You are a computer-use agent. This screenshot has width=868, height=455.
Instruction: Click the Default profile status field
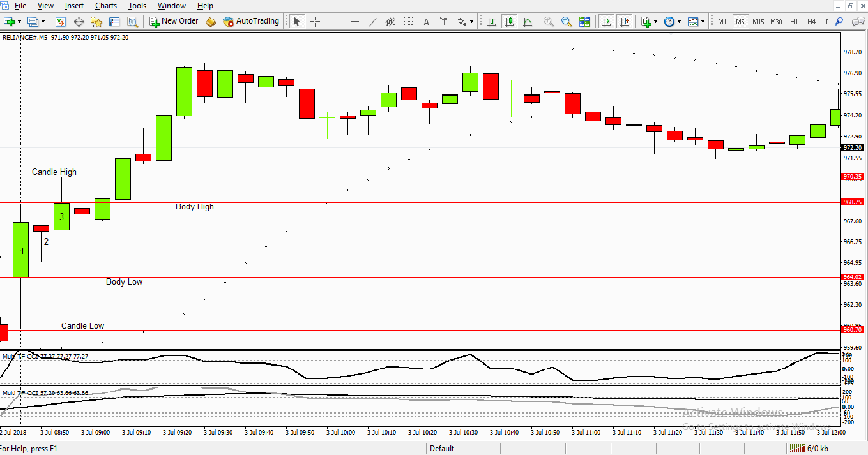tap(442, 449)
